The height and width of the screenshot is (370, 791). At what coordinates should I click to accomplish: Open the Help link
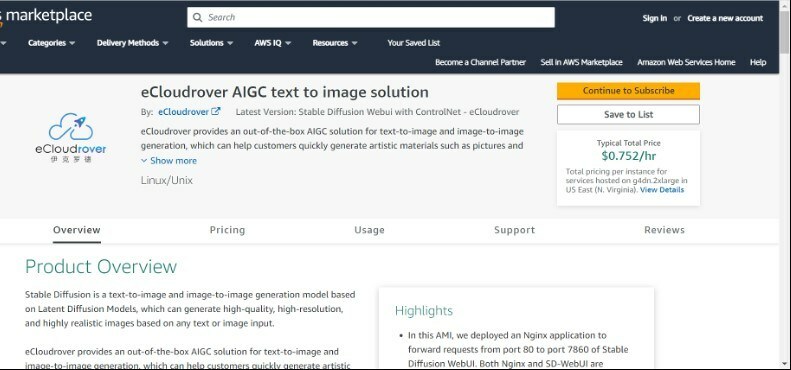758,63
